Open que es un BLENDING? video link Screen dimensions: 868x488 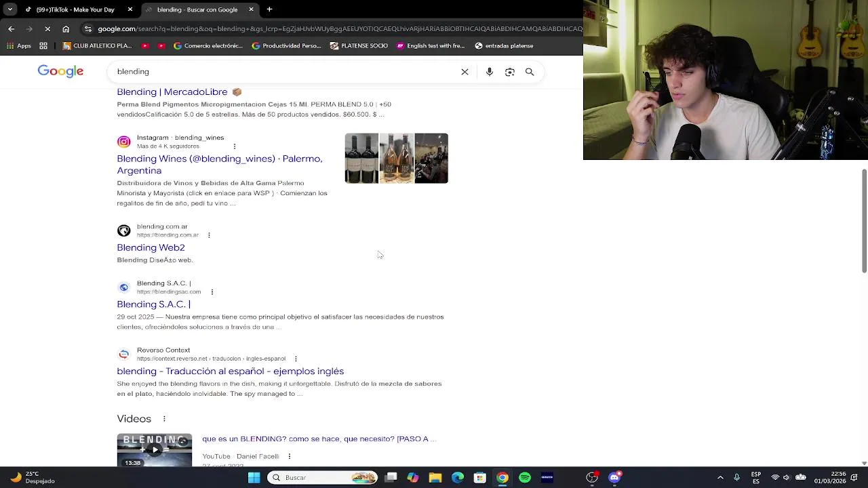(x=319, y=439)
